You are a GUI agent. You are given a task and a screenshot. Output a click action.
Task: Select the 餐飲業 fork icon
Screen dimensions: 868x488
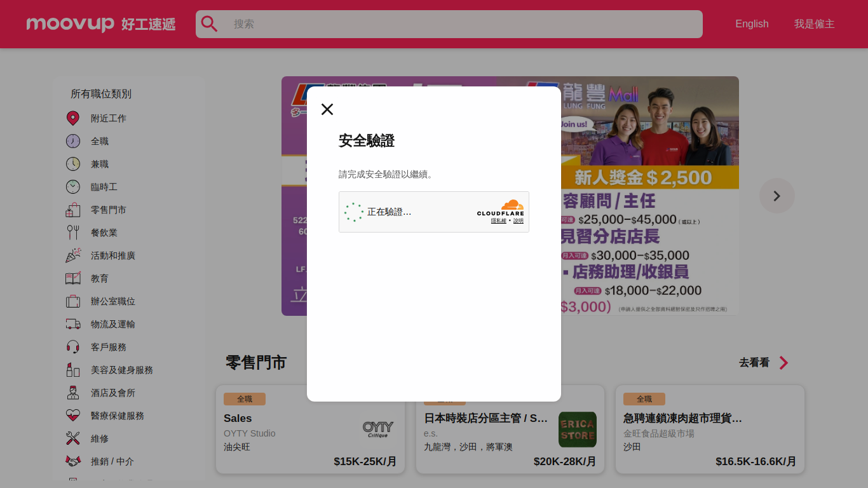click(73, 233)
